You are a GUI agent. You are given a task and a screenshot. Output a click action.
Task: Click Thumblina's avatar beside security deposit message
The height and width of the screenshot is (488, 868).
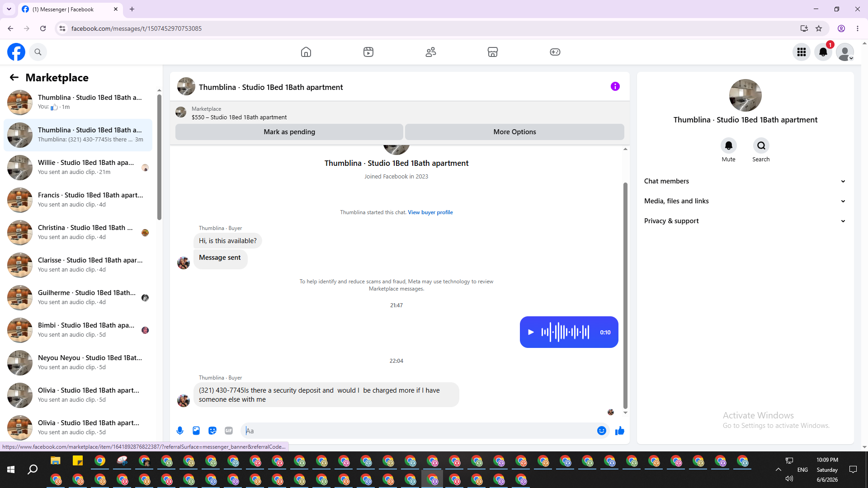(184, 401)
